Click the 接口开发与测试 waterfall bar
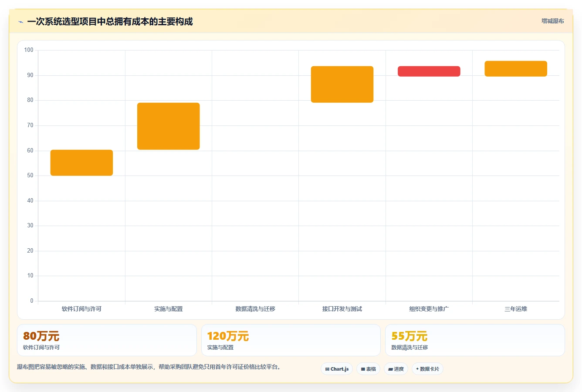582x392 pixels. click(342, 84)
